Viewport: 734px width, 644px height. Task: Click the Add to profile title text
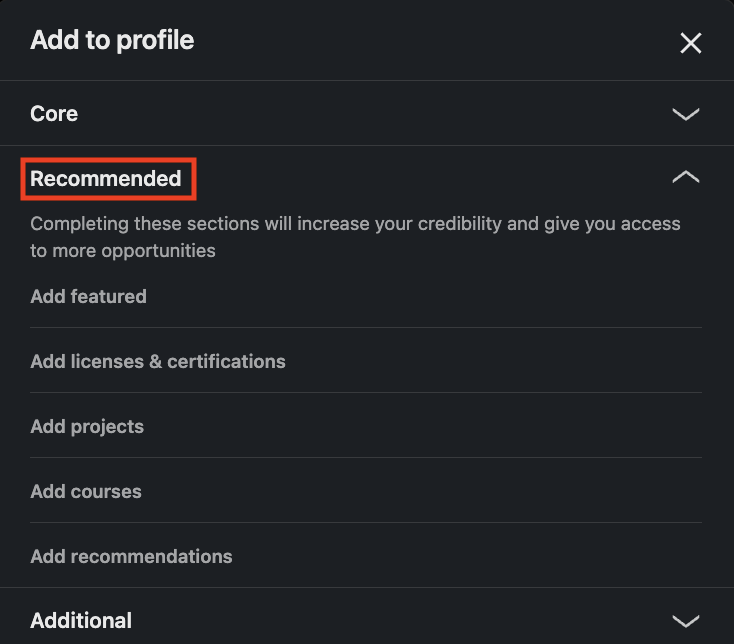(112, 40)
